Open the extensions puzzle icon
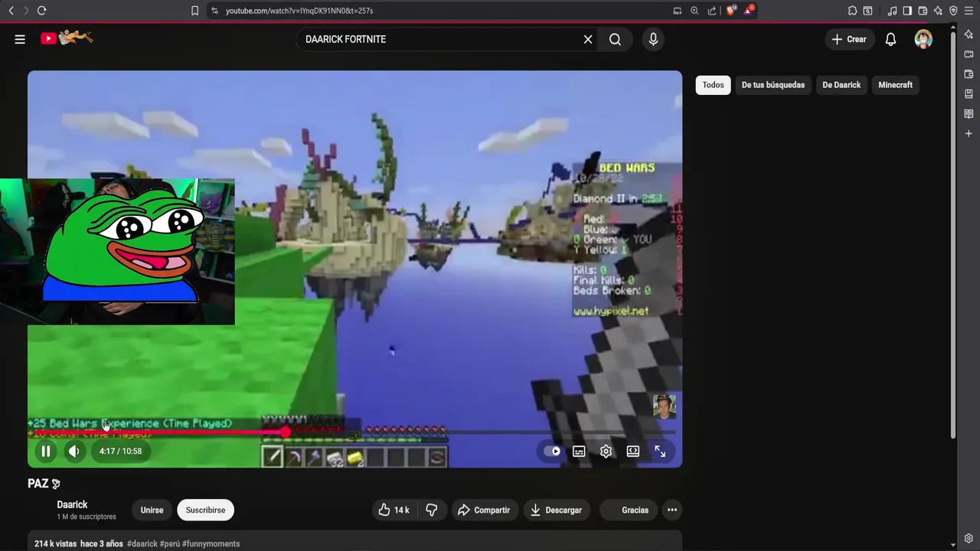Image resolution: width=980 pixels, height=551 pixels. click(852, 11)
